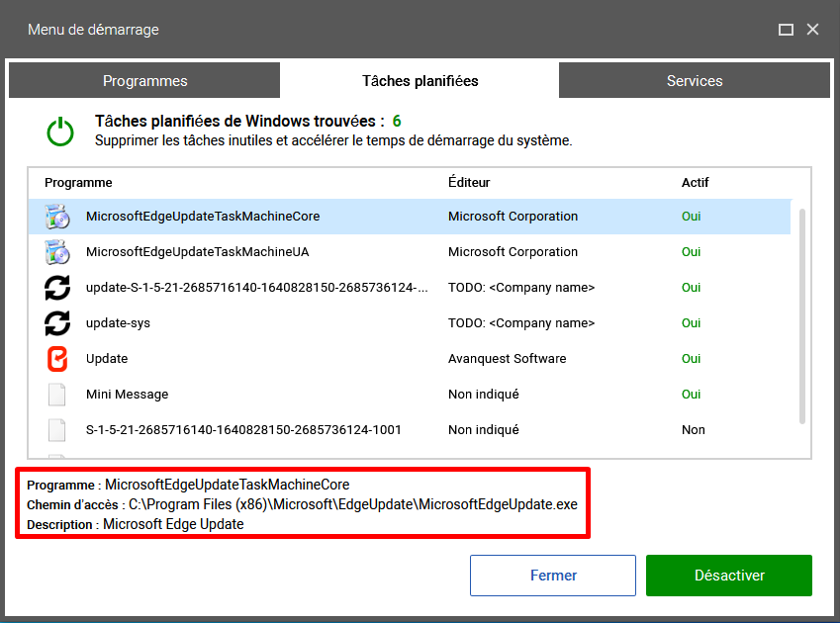The height and width of the screenshot is (623, 840).
Task: Select MicrosoftEdgeUpdateTaskMachineUA task name
Action: [197, 251]
